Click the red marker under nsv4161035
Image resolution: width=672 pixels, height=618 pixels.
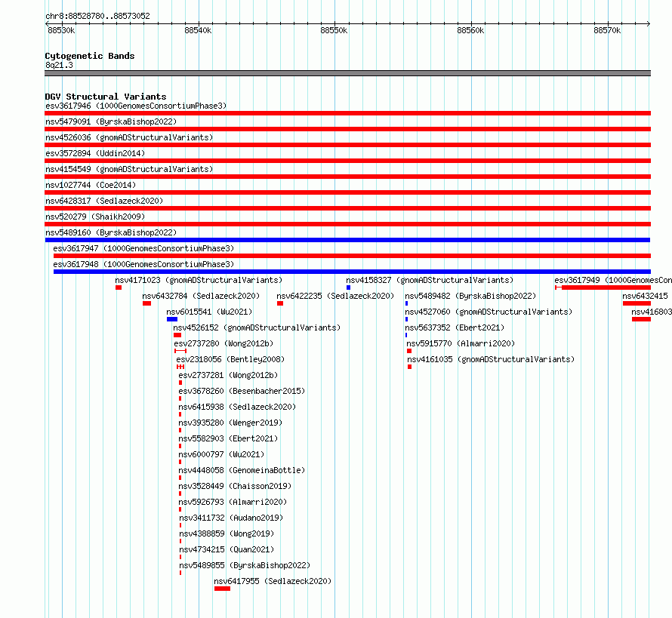410,367
